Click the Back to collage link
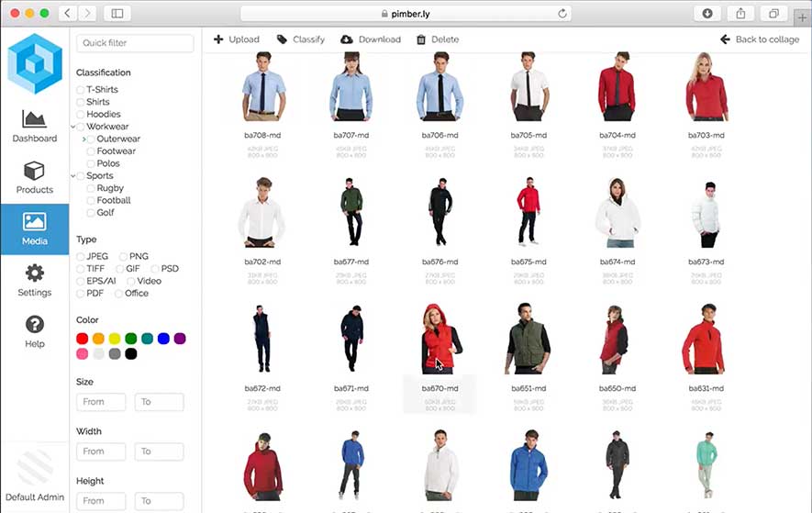The image size is (812, 513). (x=760, y=39)
